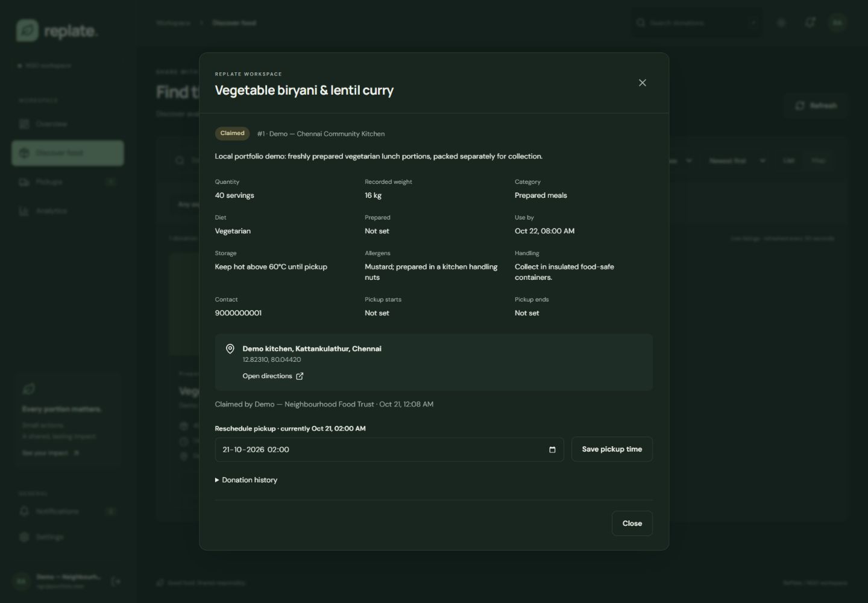Click "#1 · Demo — Chennai Community Kitchen" text
The height and width of the screenshot is (603, 868).
[x=321, y=134]
